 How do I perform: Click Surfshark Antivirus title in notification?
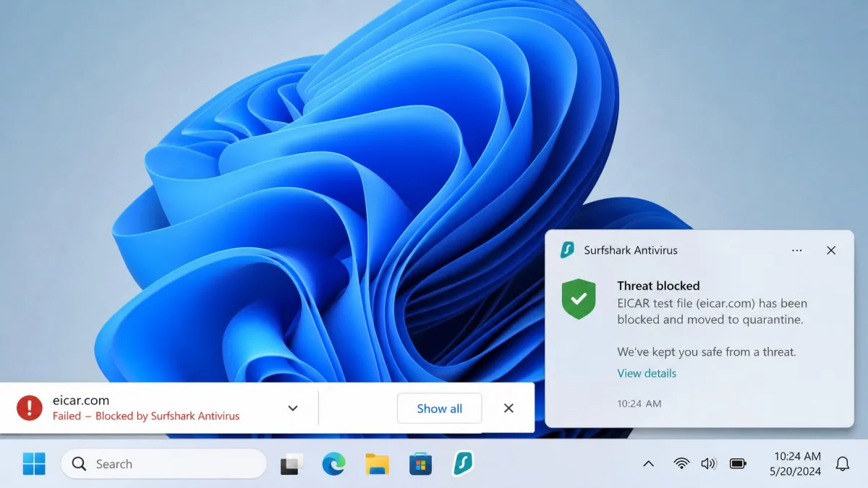631,250
